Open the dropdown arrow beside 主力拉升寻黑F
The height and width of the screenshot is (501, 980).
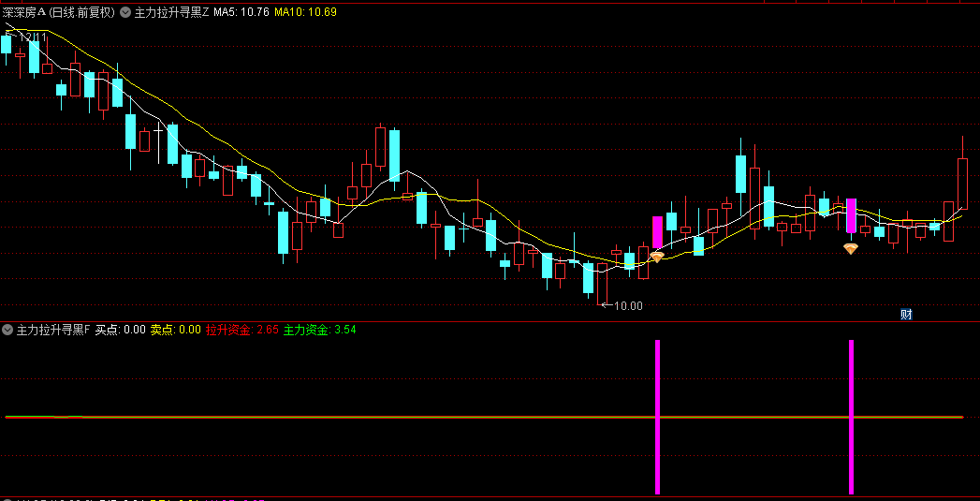click(7, 329)
